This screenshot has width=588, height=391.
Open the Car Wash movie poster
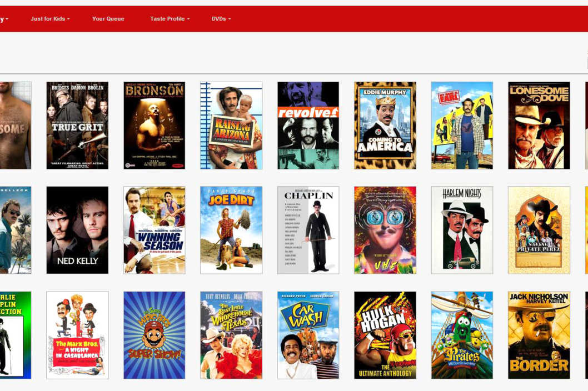tap(308, 335)
